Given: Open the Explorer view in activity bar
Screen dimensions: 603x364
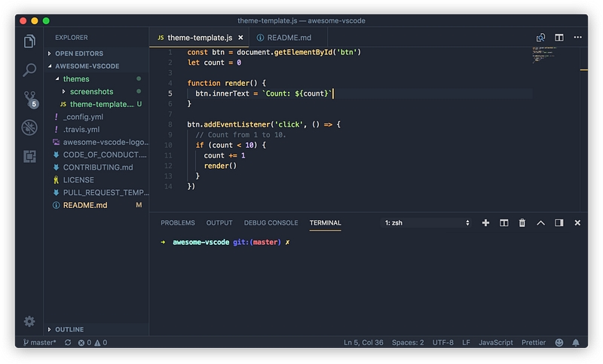Looking at the screenshot, I should pyautogui.click(x=29, y=41).
